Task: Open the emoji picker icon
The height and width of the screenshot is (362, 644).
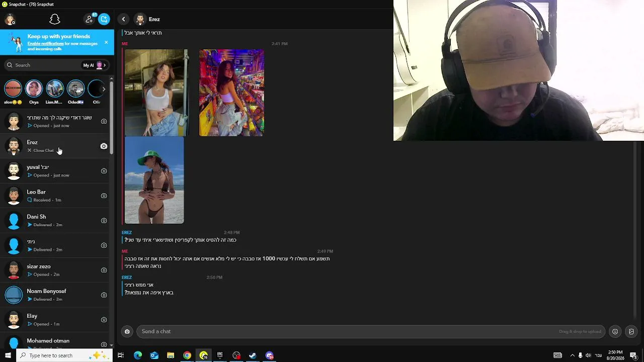Action: [x=615, y=331]
